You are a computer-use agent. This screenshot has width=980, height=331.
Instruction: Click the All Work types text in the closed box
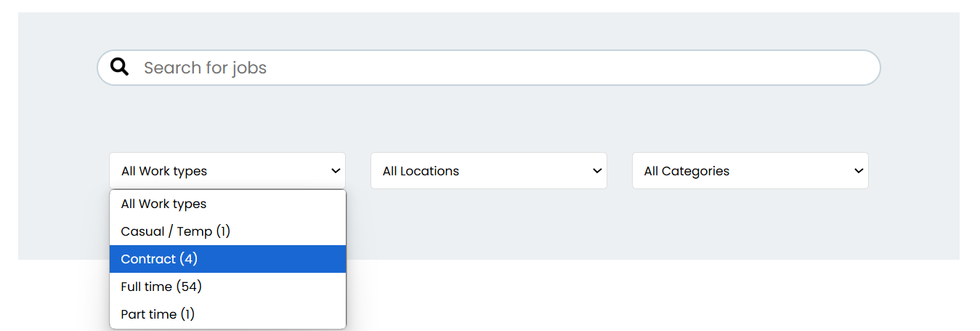pyautogui.click(x=164, y=172)
